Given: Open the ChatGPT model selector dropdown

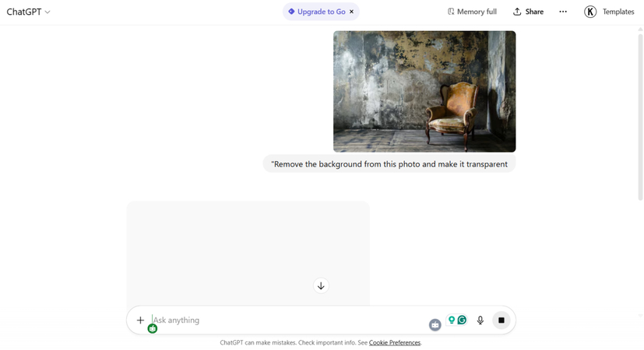Looking at the screenshot, I should pos(28,12).
